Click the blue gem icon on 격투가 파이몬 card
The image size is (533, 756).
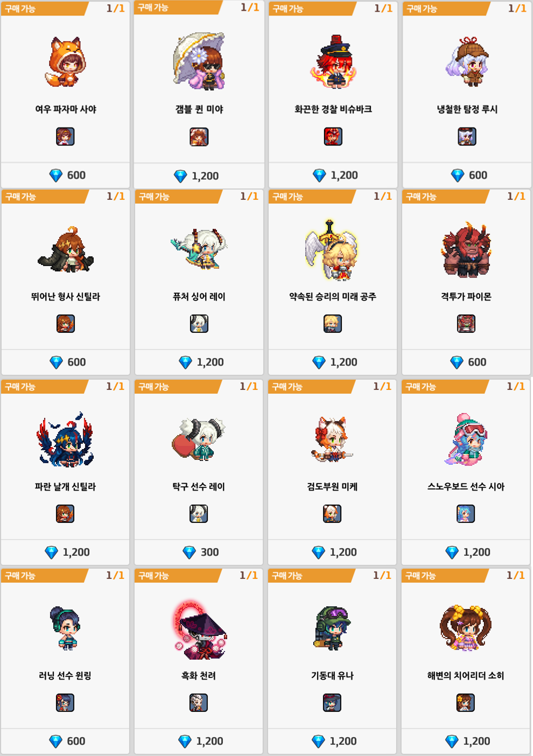click(x=457, y=362)
